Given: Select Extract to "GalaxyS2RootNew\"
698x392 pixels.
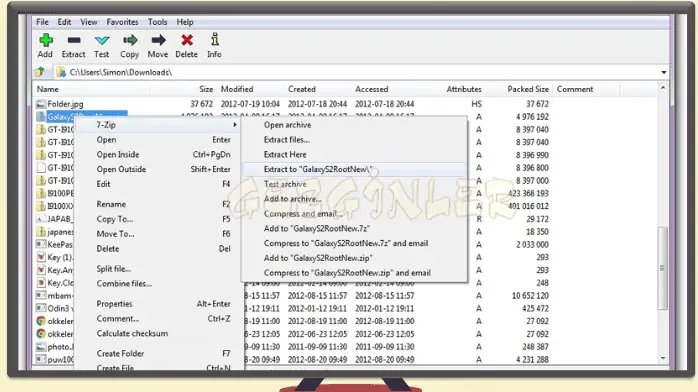Looking at the screenshot, I should click(x=318, y=169).
